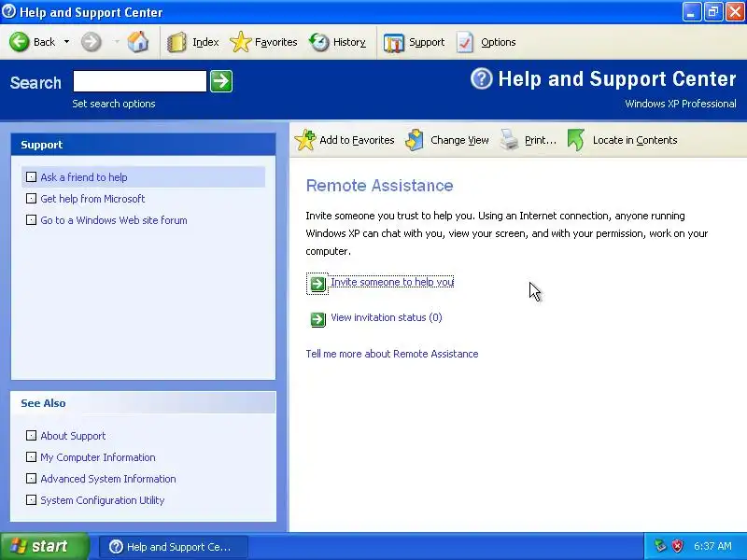This screenshot has height=560, width=747.
Task: Open the Windows start menu
Action: (x=44, y=546)
